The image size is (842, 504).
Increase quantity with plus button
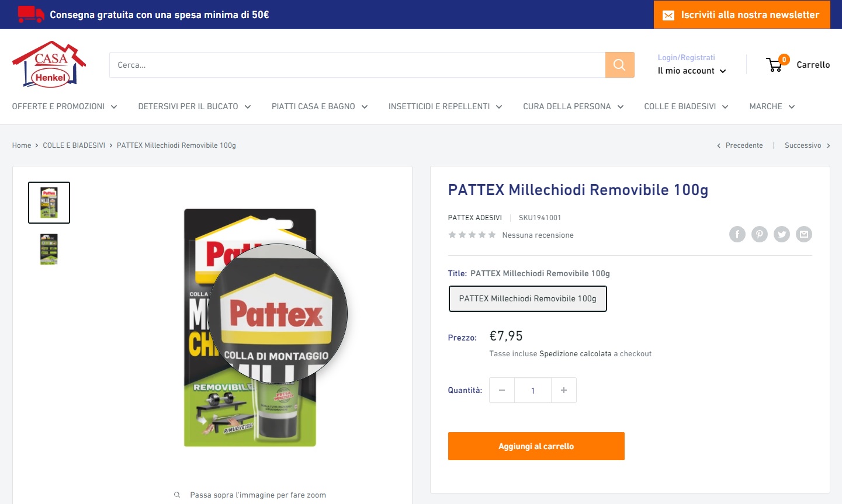click(564, 390)
